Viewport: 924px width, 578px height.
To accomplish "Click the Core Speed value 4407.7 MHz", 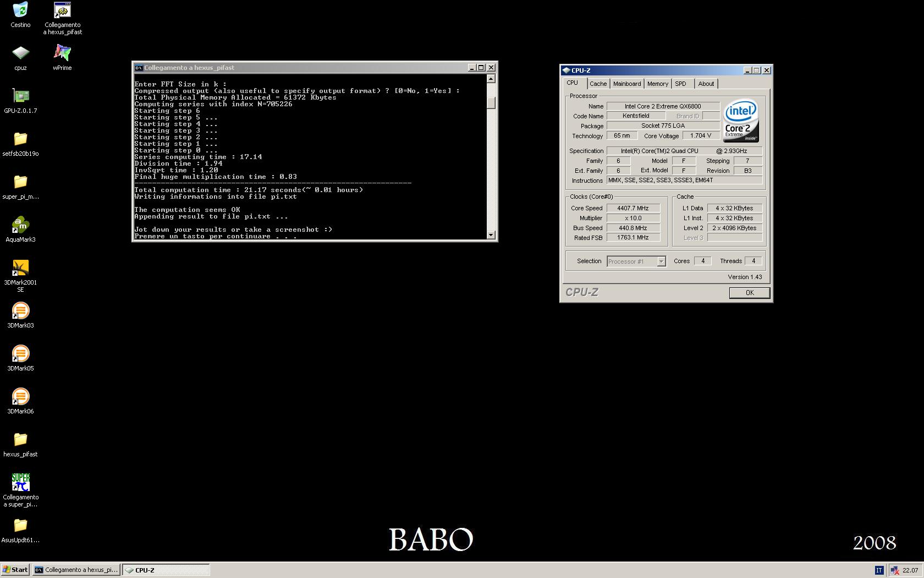I will tap(633, 209).
